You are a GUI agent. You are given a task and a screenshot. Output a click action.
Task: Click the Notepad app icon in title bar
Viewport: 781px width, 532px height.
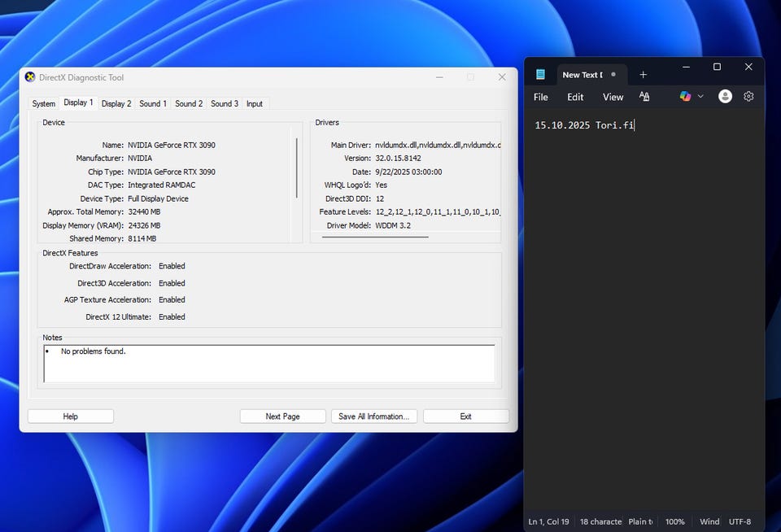(x=540, y=75)
